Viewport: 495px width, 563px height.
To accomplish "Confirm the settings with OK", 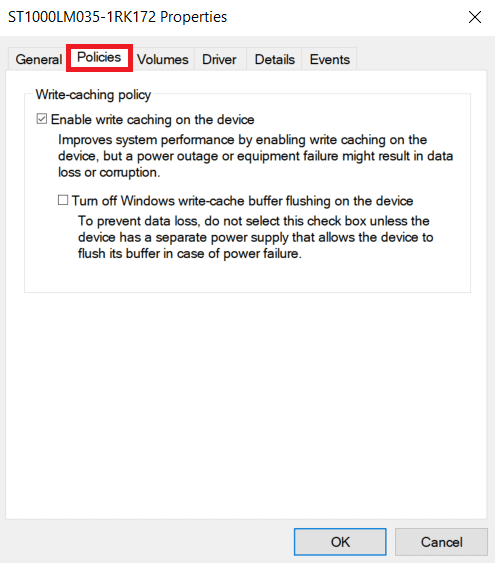I will (340, 542).
